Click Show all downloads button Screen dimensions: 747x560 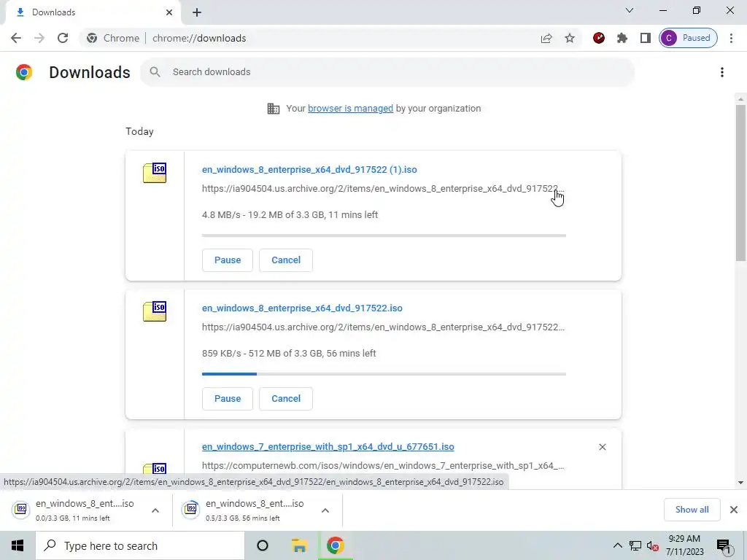tap(692, 510)
